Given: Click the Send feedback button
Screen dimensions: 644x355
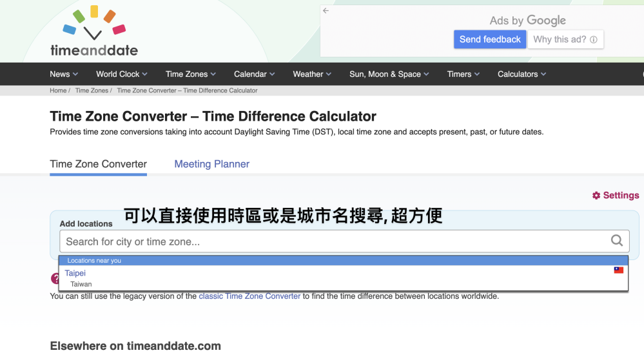Looking at the screenshot, I should click(489, 39).
